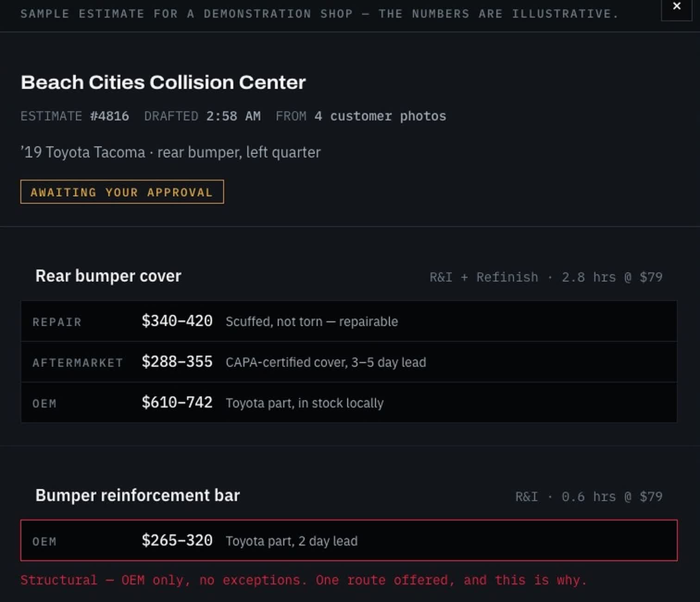This screenshot has height=602, width=700.
Task: Select the OEM reinforcement bar row
Action: (349, 540)
